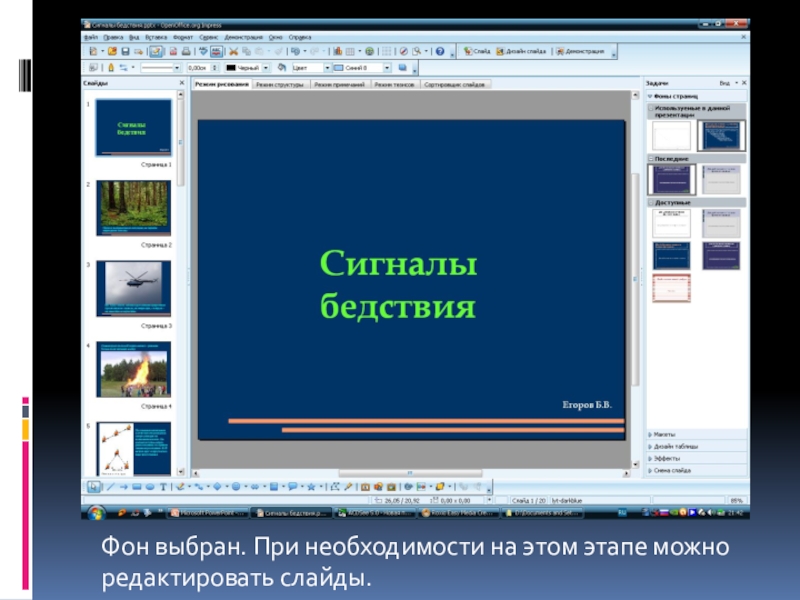Click the selection arrow tool
The width and height of the screenshot is (800, 600).
coord(93,487)
